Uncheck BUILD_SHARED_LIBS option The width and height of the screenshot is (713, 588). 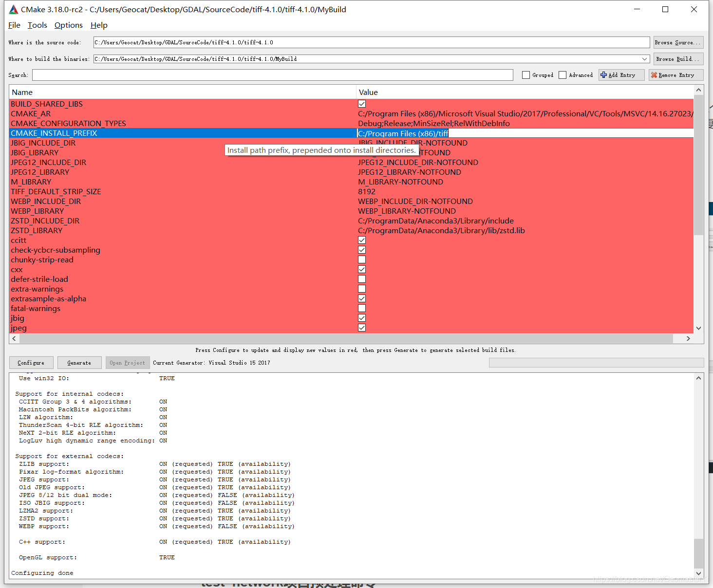click(362, 104)
